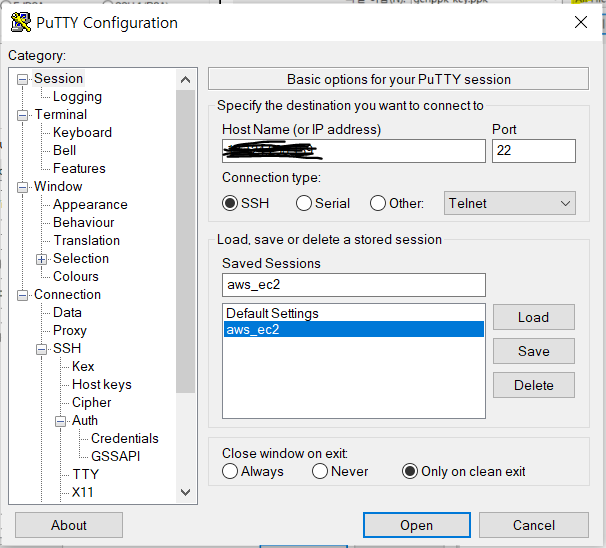Select Default Settings in sessions list

354,313
